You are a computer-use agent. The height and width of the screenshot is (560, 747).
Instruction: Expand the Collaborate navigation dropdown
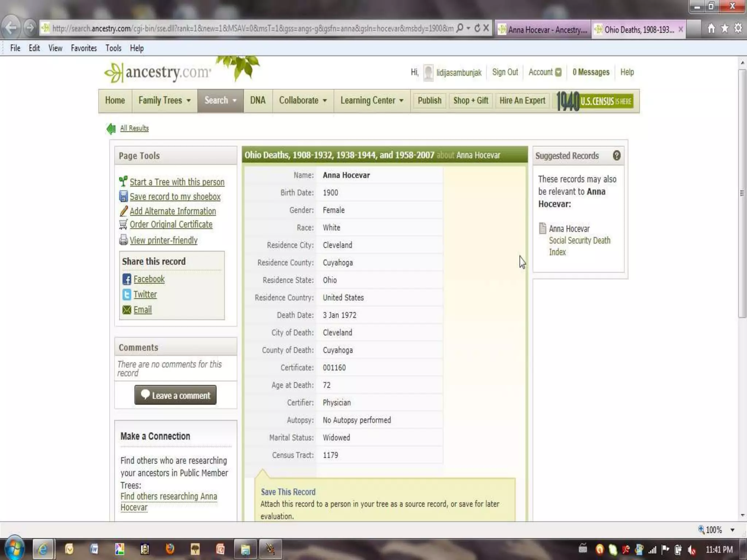coord(302,101)
